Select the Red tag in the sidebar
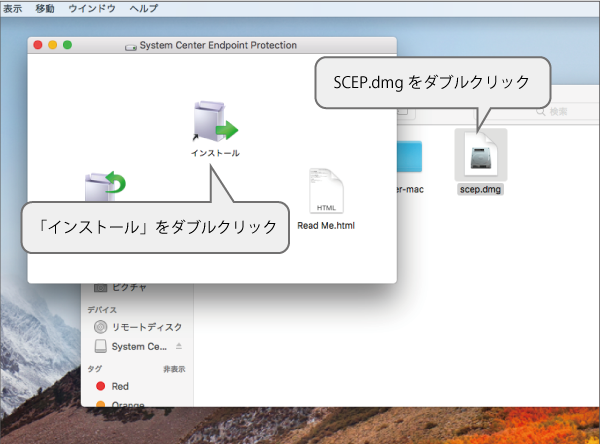Screen dimensions: 600x444 tap(120, 386)
